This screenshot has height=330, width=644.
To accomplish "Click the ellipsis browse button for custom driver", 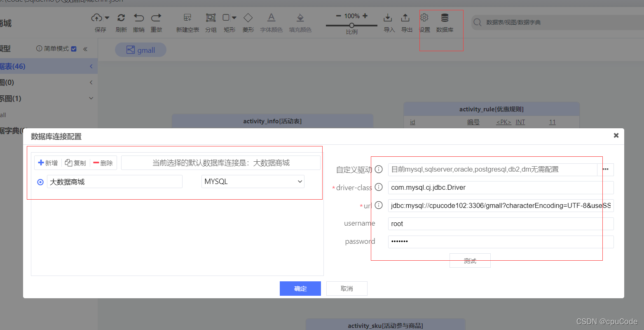I will (x=605, y=170).
